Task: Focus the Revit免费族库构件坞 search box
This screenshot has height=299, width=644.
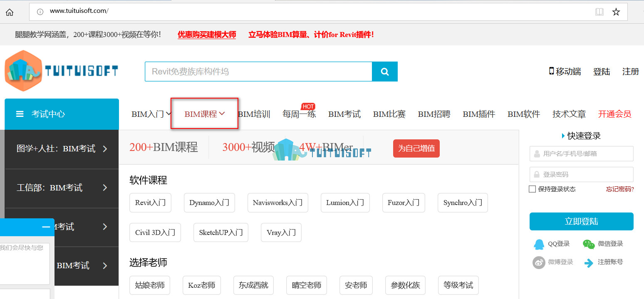Action: click(x=258, y=72)
